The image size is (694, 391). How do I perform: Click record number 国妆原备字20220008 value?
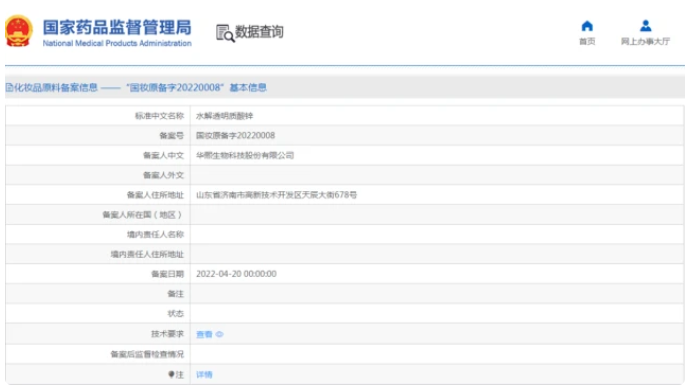click(235, 135)
